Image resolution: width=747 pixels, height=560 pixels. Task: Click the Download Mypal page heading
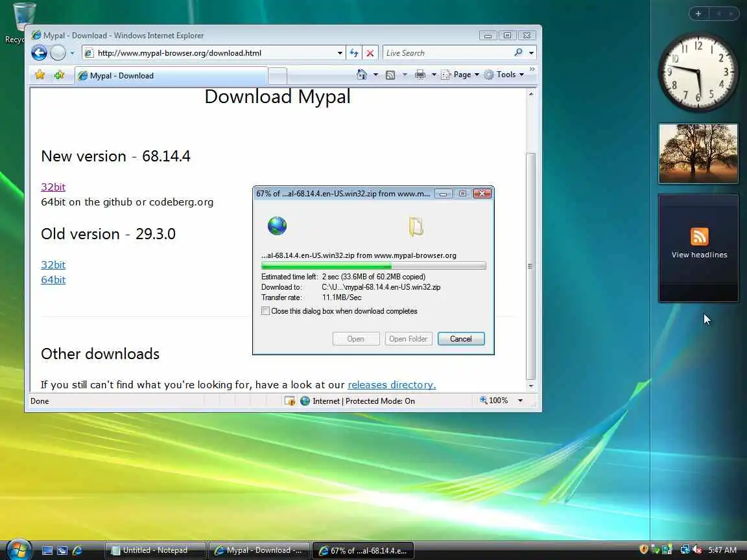click(278, 97)
